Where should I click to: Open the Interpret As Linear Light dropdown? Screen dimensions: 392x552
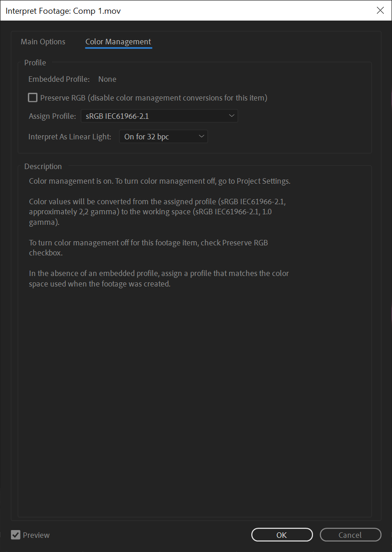pos(163,136)
